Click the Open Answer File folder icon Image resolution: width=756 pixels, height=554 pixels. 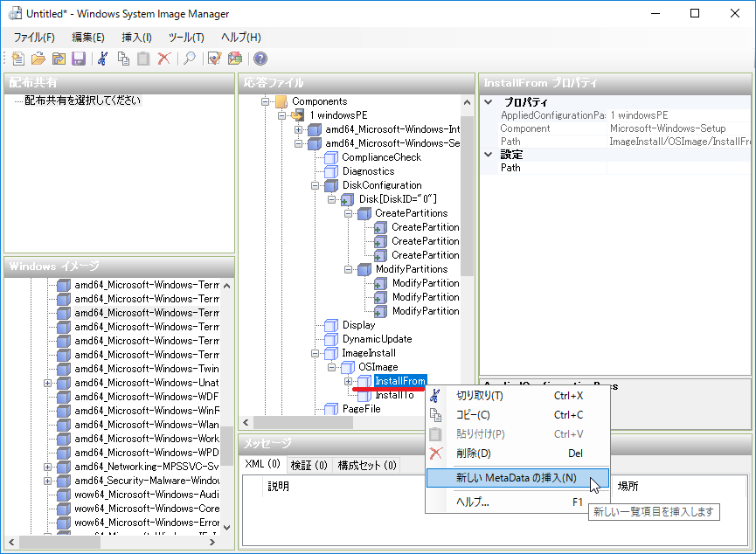(38, 59)
